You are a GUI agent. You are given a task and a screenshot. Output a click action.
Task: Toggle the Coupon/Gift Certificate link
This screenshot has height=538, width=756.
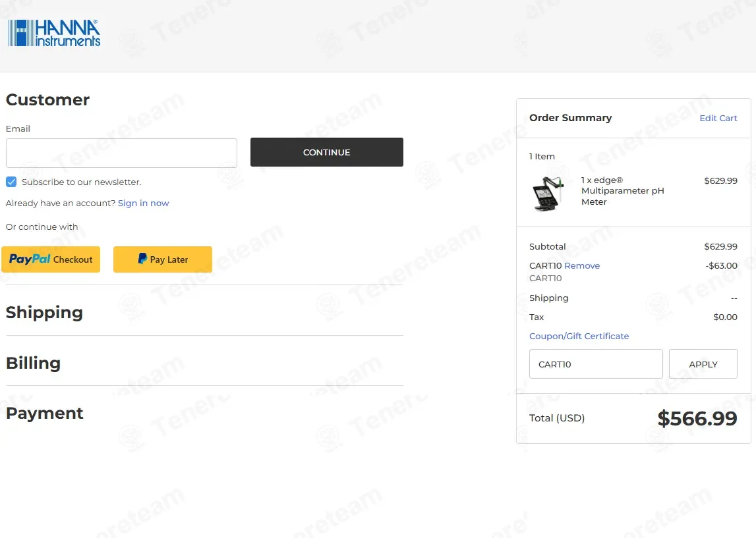click(579, 336)
